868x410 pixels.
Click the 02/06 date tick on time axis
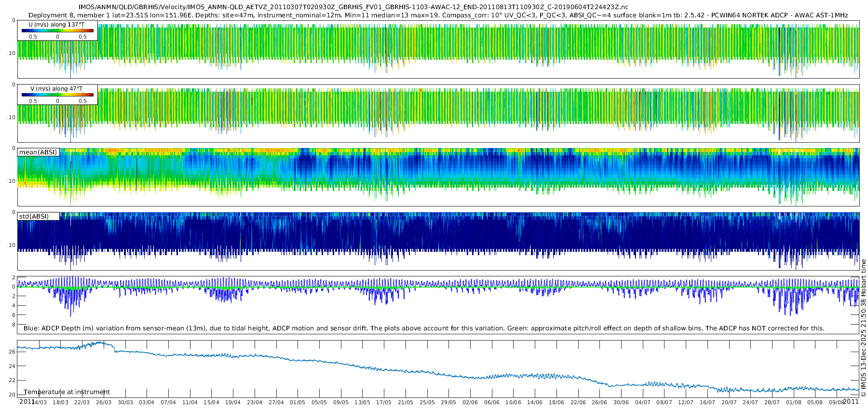pyautogui.click(x=470, y=402)
